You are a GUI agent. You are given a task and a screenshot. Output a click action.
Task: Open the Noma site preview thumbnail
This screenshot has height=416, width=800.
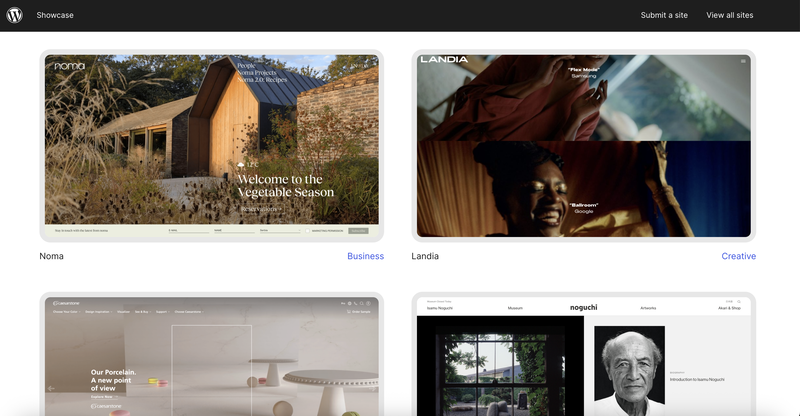[x=211, y=145]
